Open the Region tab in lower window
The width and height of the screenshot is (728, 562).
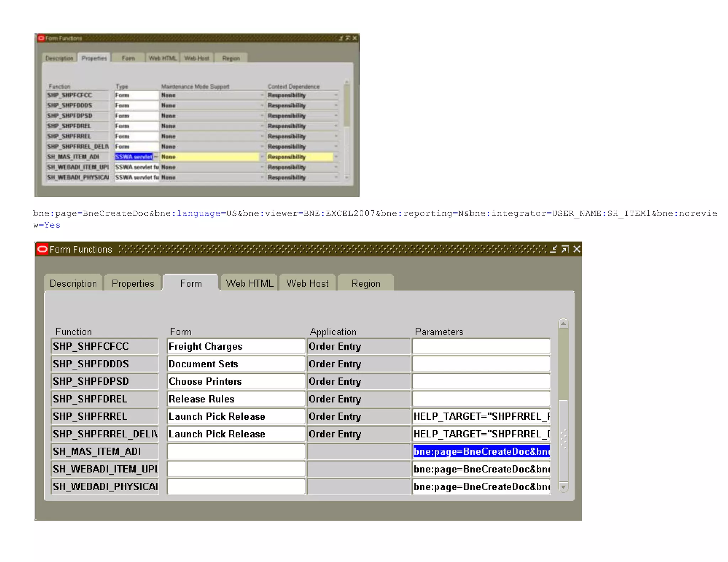tap(366, 283)
